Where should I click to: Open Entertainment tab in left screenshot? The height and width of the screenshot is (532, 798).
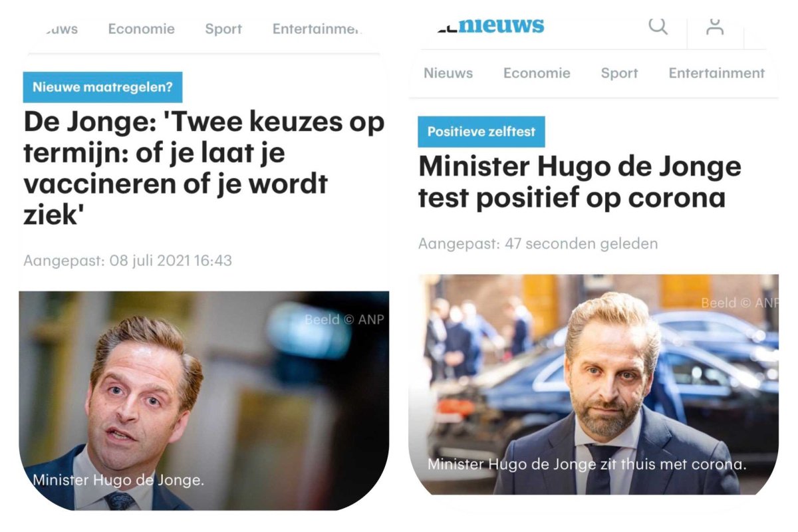click(317, 29)
